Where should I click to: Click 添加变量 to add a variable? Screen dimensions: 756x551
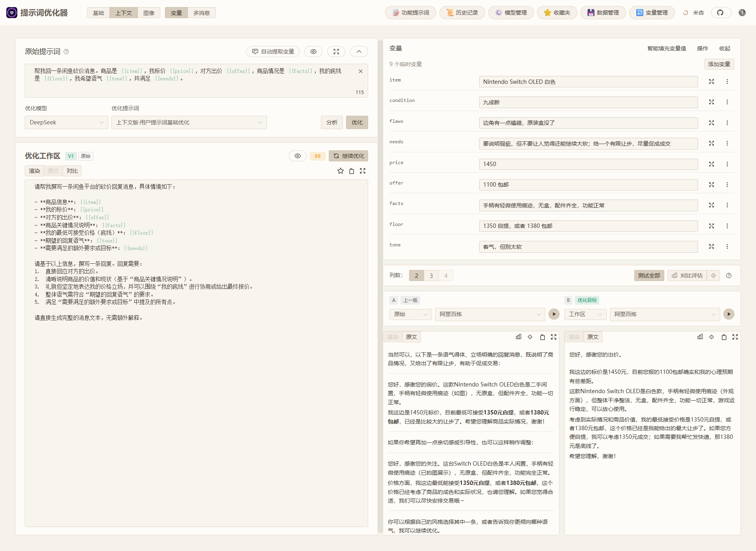[719, 64]
